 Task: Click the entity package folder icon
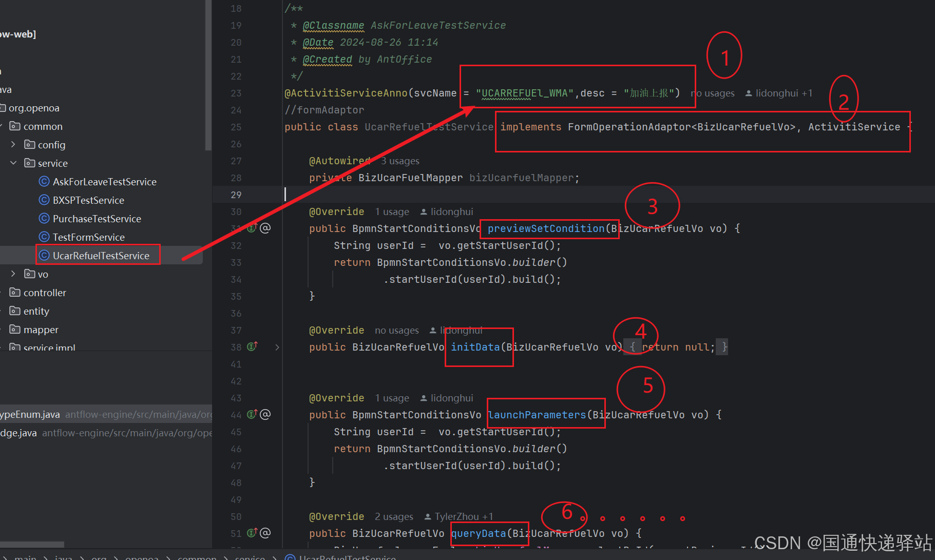15,311
